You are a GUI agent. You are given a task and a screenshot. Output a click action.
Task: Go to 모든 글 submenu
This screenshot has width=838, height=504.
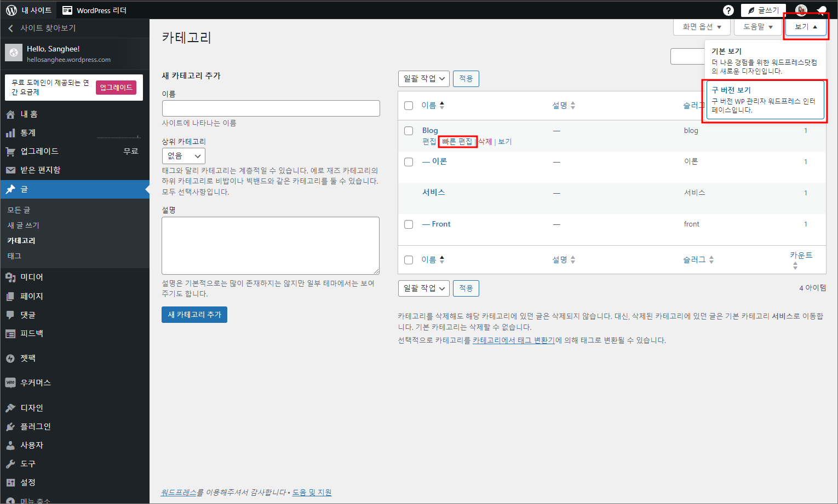click(19, 210)
